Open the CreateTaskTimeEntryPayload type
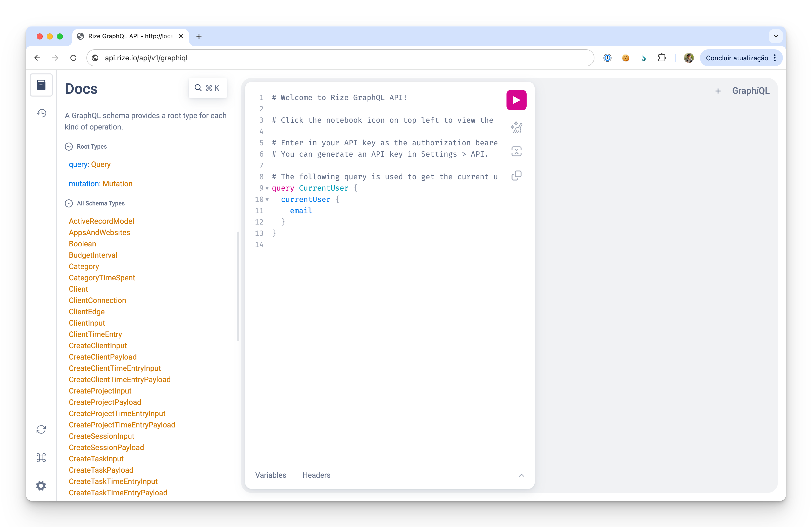812x527 pixels. (x=118, y=493)
